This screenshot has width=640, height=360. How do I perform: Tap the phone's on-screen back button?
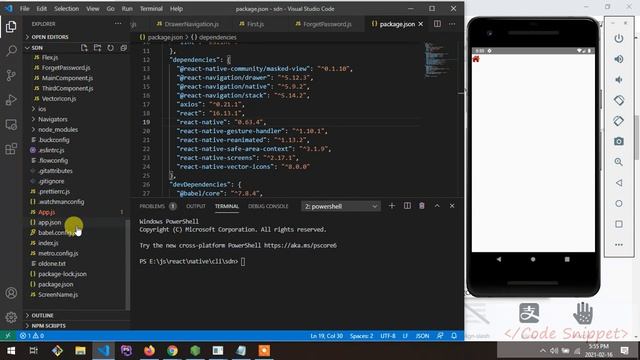click(x=499, y=259)
